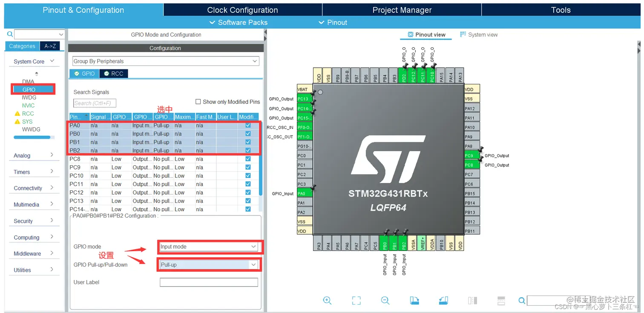644x313 pixels.
Task: Sort table by Pin Name column header
Action: [79, 117]
